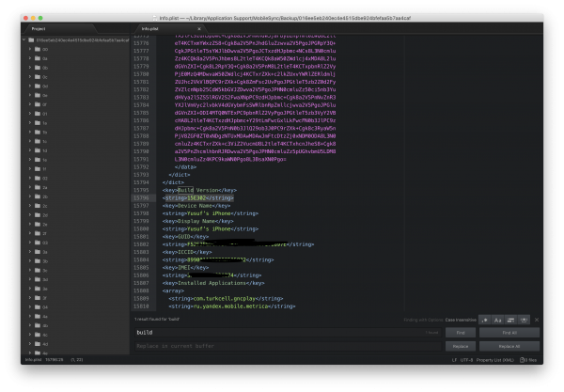
Task: Click the folder icon next to 0e
Action: click(x=38, y=95)
